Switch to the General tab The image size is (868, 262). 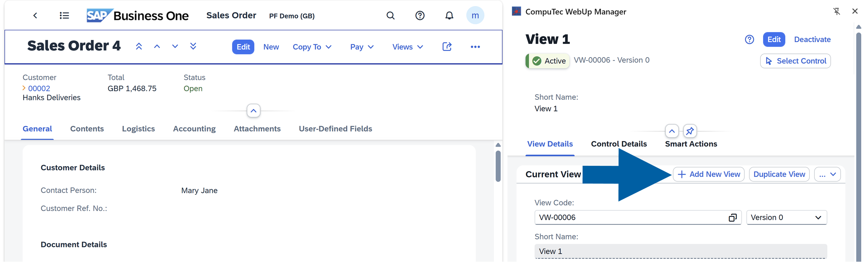pyautogui.click(x=37, y=129)
